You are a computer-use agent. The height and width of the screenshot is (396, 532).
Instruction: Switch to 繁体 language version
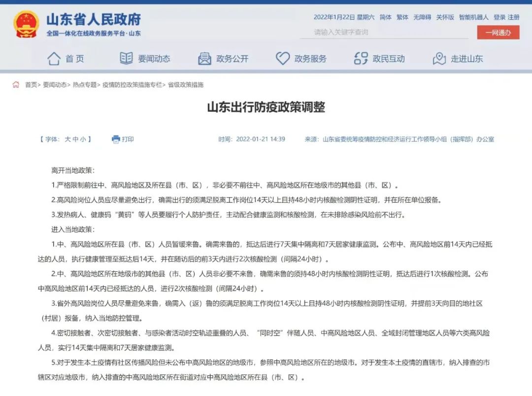tap(402, 17)
